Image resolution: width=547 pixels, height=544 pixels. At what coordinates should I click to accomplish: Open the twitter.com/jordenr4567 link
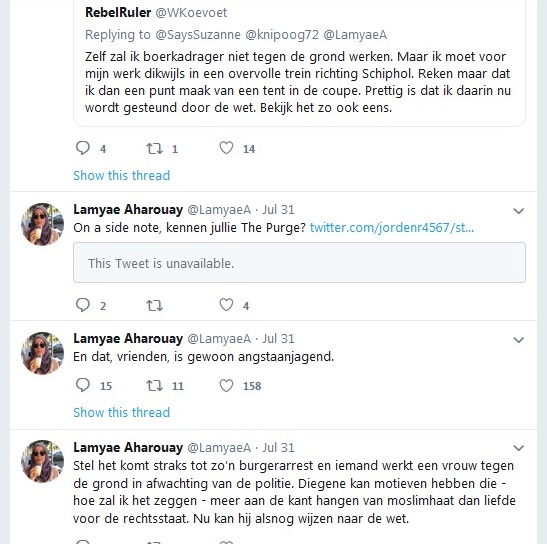392,228
